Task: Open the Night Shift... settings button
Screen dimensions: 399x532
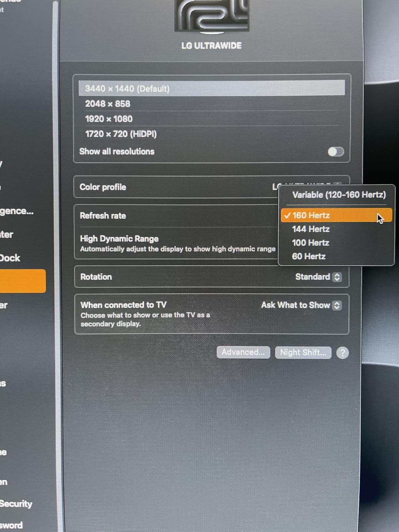Action: (303, 352)
